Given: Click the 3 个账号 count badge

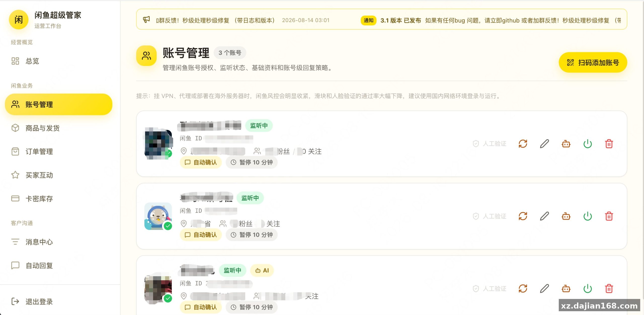Looking at the screenshot, I should point(230,53).
